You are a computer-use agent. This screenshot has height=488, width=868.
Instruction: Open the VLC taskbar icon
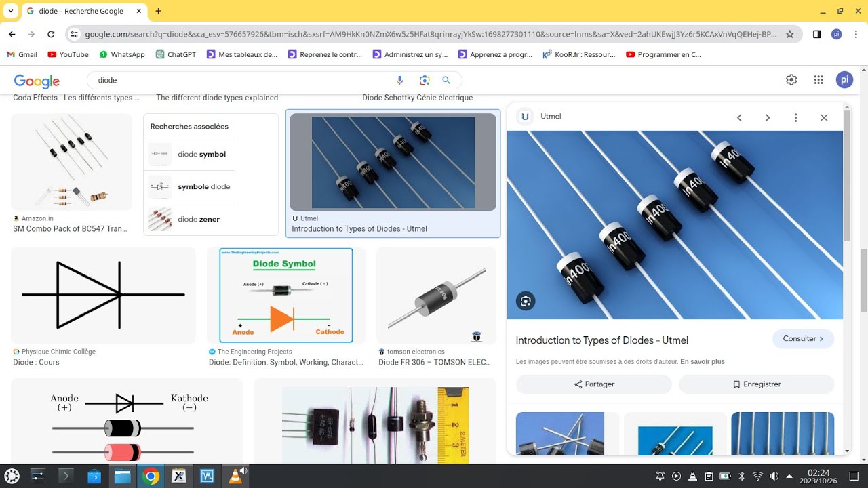236,476
